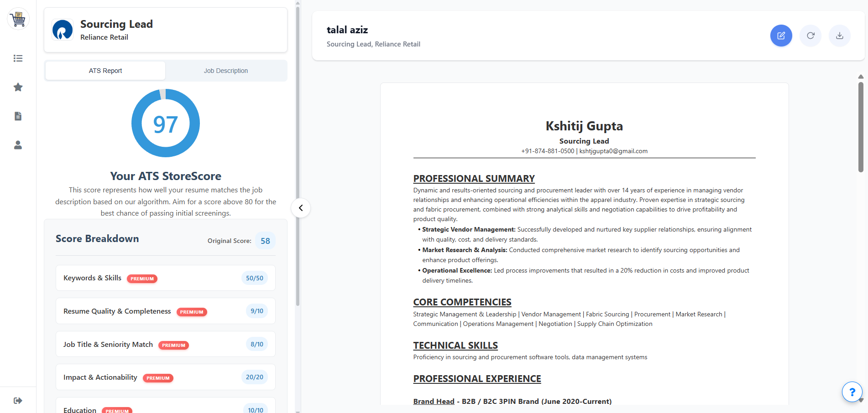Switch to the ATS Report tab
Viewport: 868px width, 413px height.
(105, 71)
